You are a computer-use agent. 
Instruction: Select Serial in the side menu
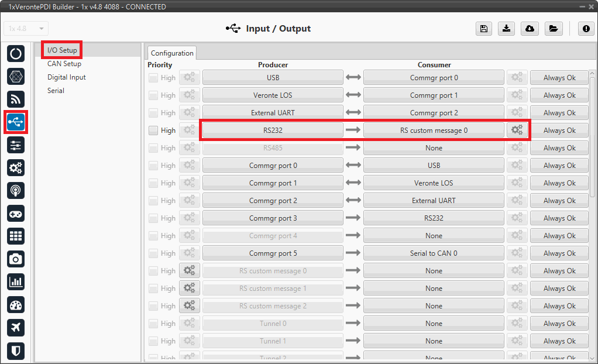56,91
